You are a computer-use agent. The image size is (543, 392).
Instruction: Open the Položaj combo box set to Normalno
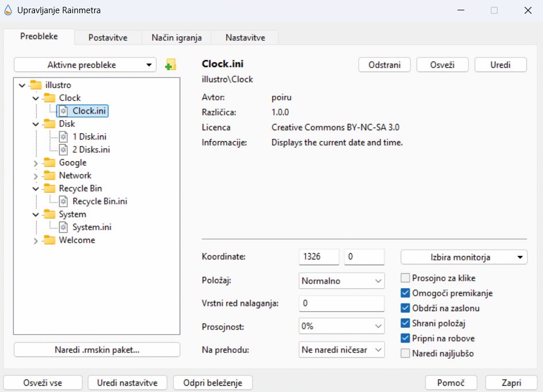pyautogui.click(x=342, y=281)
